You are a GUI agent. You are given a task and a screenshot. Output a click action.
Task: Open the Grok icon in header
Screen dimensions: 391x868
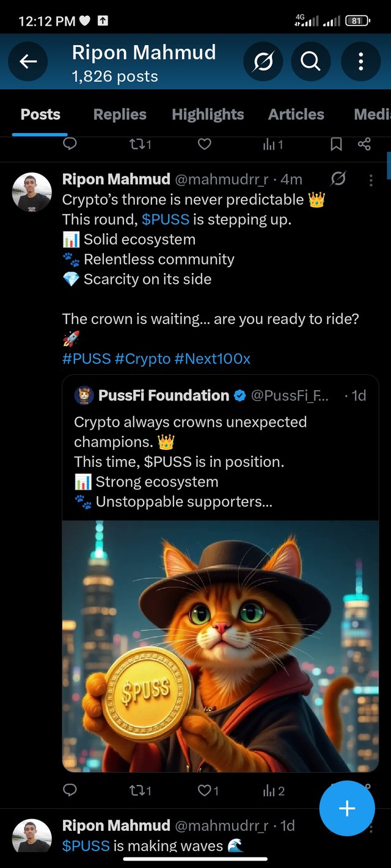pyautogui.click(x=263, y=61)
